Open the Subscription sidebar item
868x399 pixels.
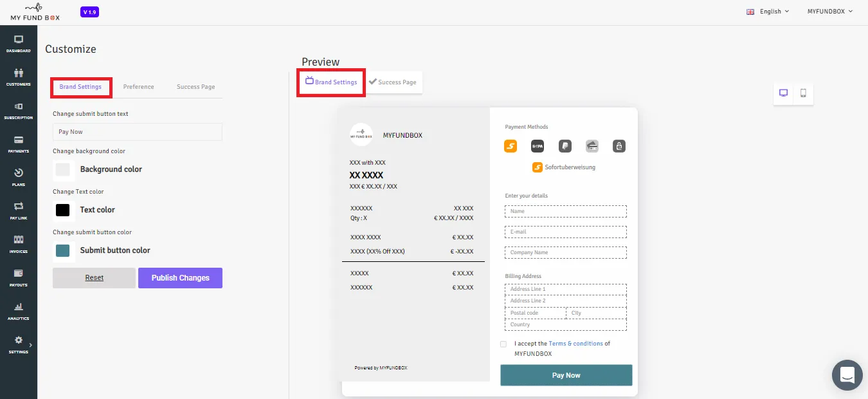pyautogui.click(x=19, y=110)
